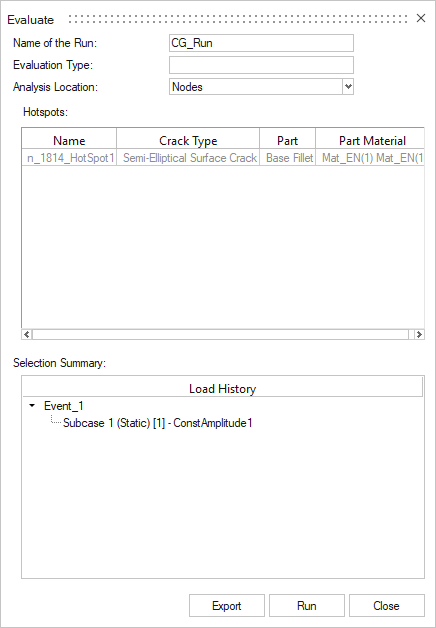Click the Base Fillet part cell
436x628 pixels.
(x=289, y=158)
